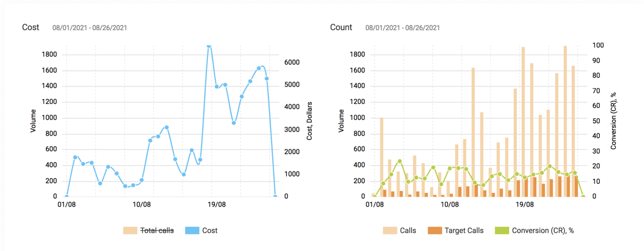The height and width of the screenshot is (251, 644).
Task: Click the Volume axis label on Cost chart
Action: (x=33, y=121)
